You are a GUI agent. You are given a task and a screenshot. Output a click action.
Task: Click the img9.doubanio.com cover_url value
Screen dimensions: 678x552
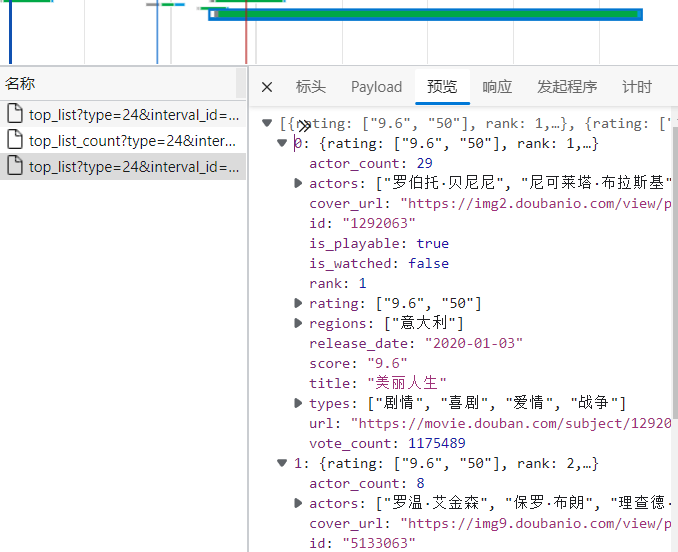click(535, 523)
